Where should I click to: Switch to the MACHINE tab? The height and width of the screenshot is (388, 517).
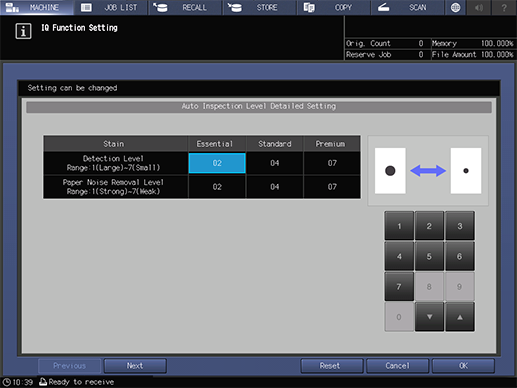37,7
